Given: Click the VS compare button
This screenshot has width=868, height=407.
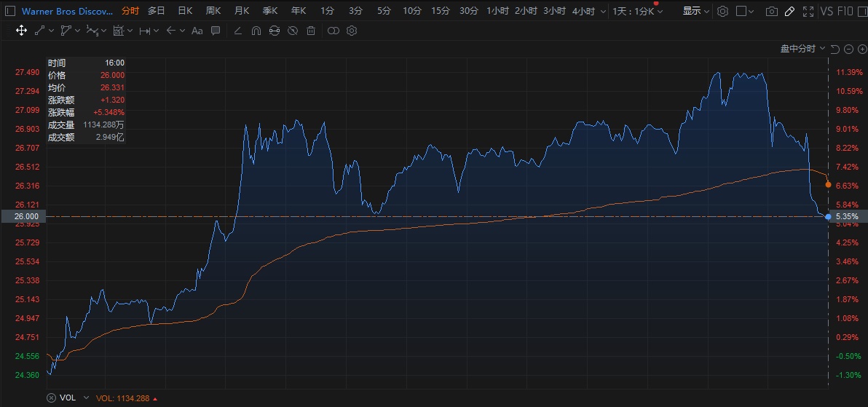Looking at the screenshot, I should click(827, 11).
